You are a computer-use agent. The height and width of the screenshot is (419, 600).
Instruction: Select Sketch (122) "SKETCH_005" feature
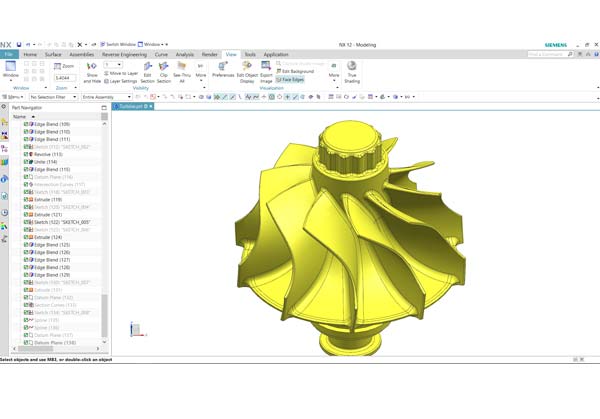(x=62, y=222)
